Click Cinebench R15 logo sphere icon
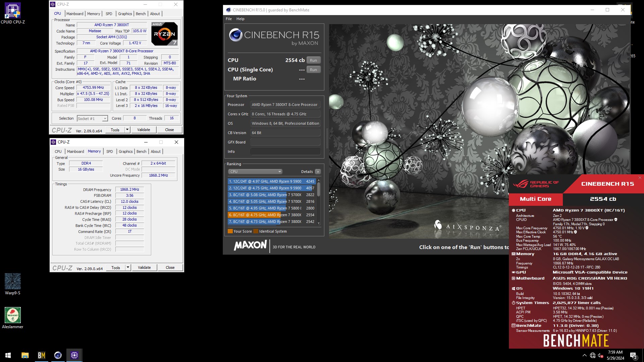644x362 pixels. 235,35
